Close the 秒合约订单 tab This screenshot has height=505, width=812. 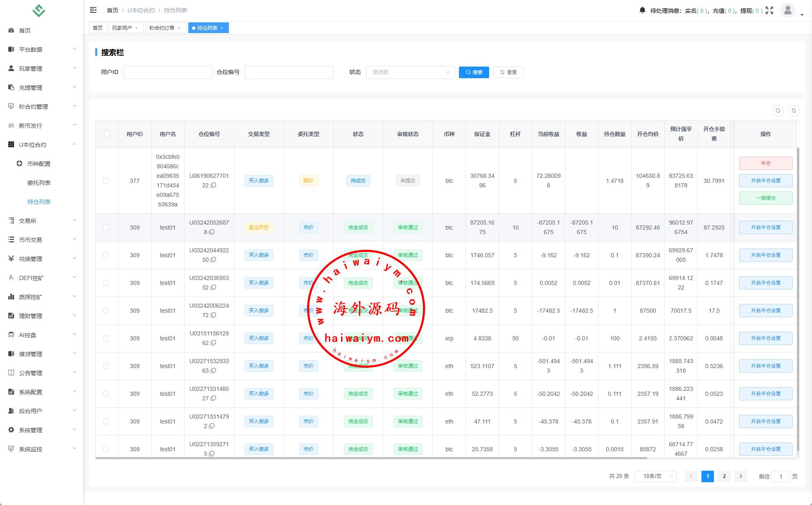point(179,28)
